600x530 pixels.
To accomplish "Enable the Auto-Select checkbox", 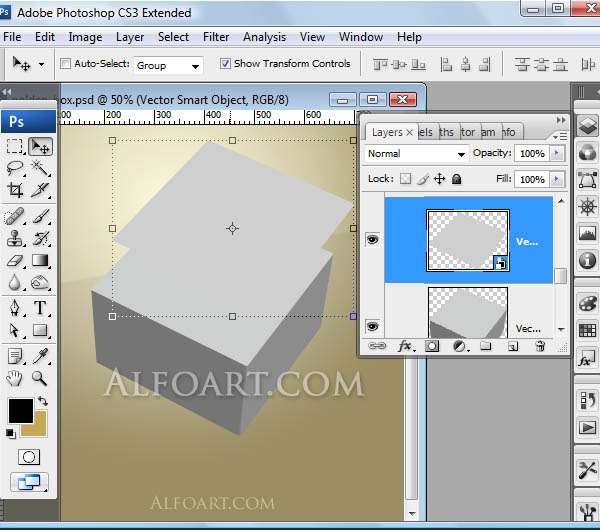I will [x=65, y=64].
